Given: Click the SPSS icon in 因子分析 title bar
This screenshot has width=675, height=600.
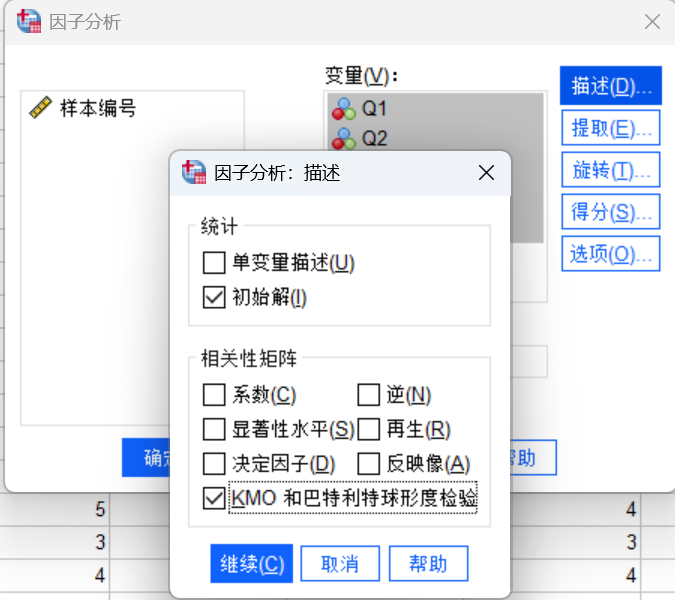Looking at the screenshot, I should click(29, 21).
